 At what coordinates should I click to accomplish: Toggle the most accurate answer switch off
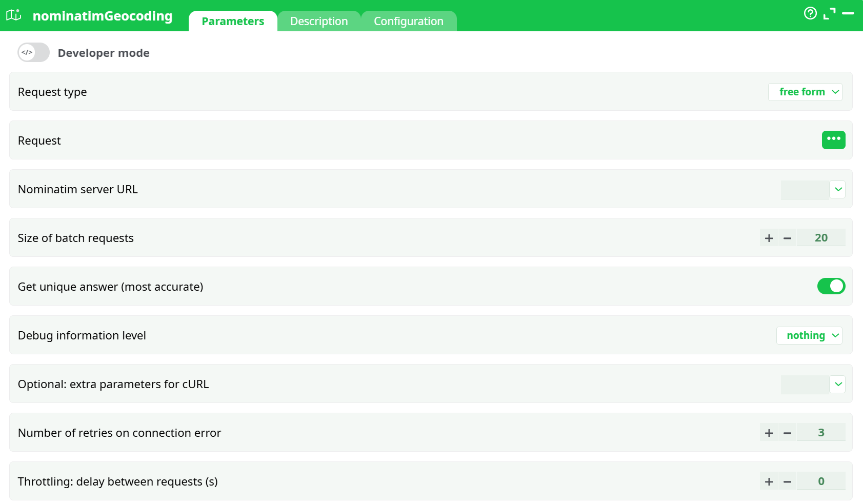pyautogui.click(x=831, y=286)
